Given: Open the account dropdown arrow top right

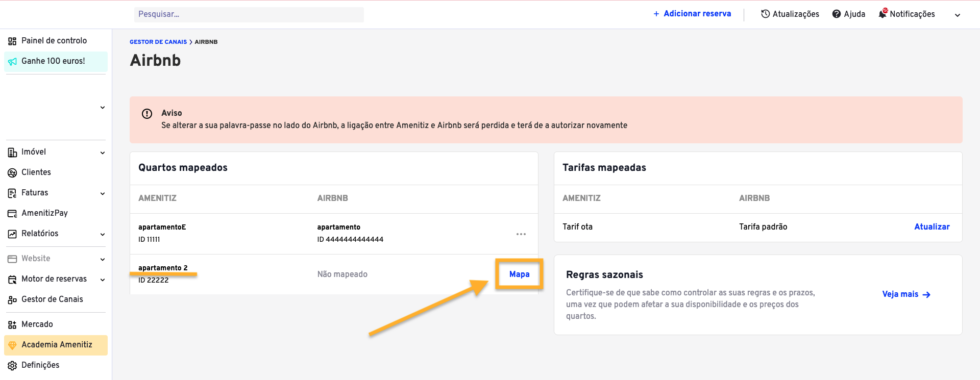Looking at the screenshot, I should click(x=958, y=15).
